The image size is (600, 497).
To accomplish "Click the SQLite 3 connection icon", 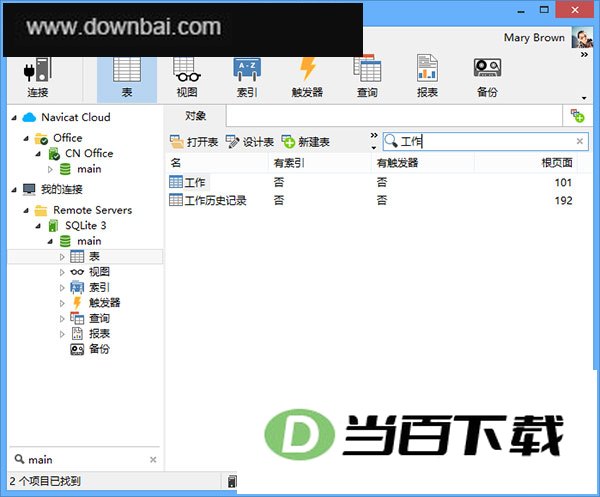I will pos(54,226).
